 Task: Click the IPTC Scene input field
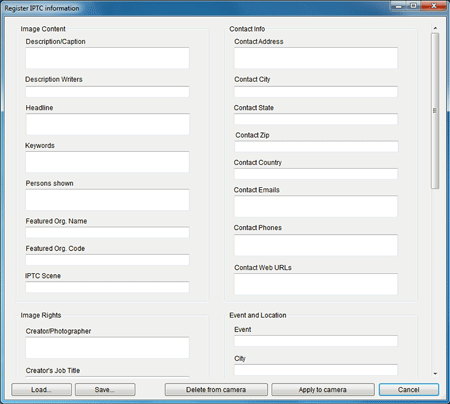[107, 287]
